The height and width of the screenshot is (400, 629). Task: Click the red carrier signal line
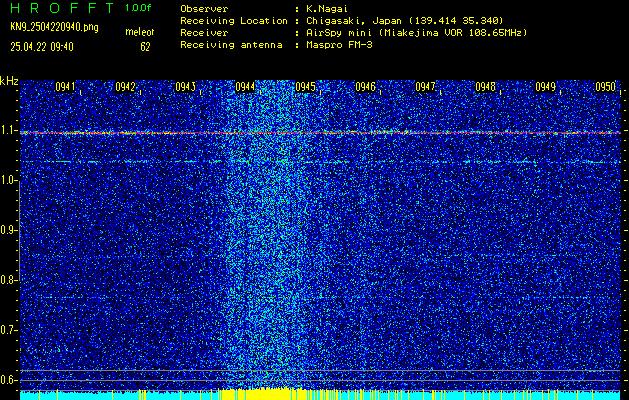320,132
